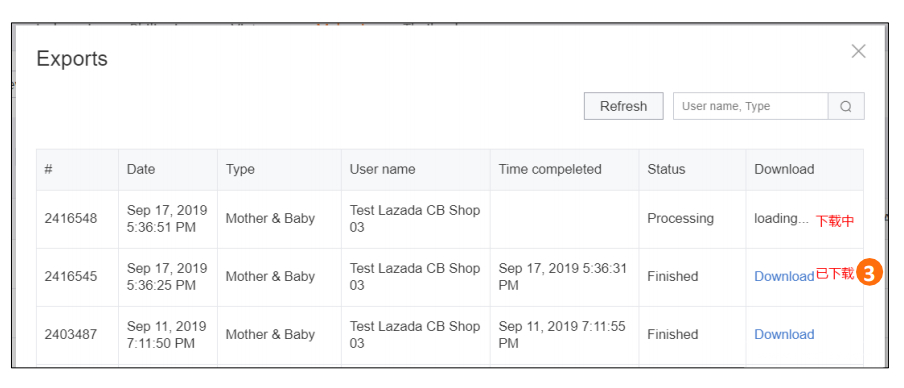This screenshot has height=388, width=904.
Task: Download the export numbered 2403487
Action: (x=784, y=334)
